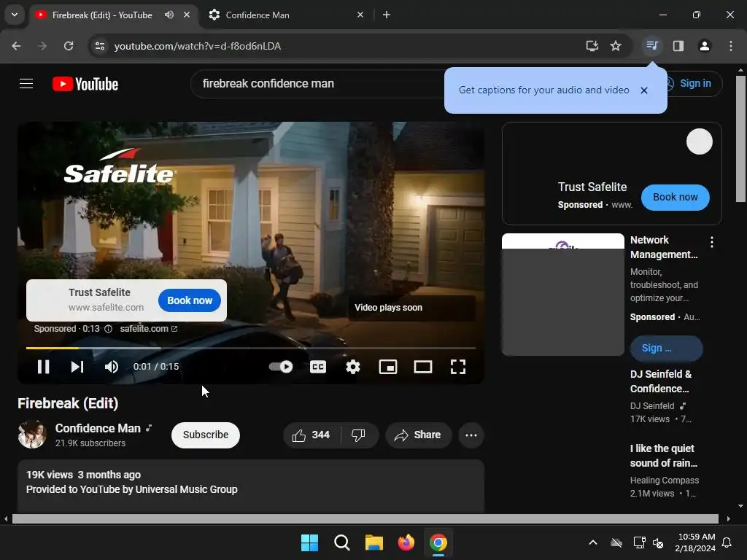Viewport: 747px width, 560px height.
Task: Open Windows taskbar search
Action: click(x=341, y=542)
